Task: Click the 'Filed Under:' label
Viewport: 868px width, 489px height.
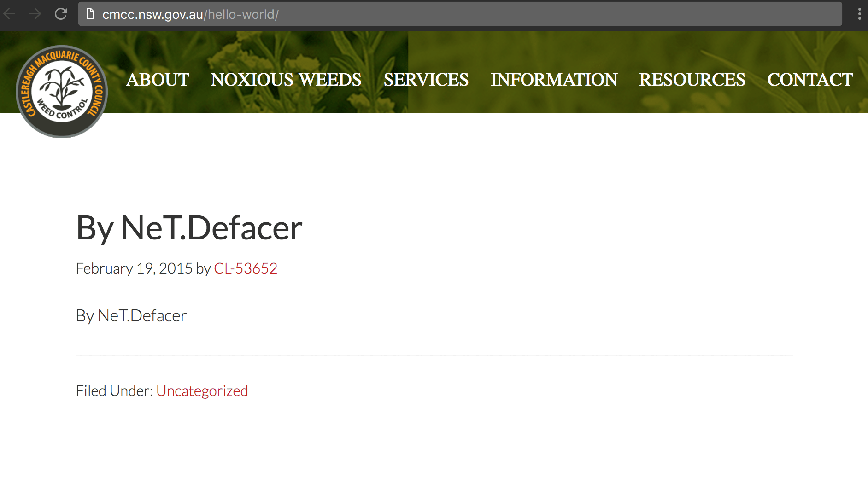Action: click(x=114, y=391)
